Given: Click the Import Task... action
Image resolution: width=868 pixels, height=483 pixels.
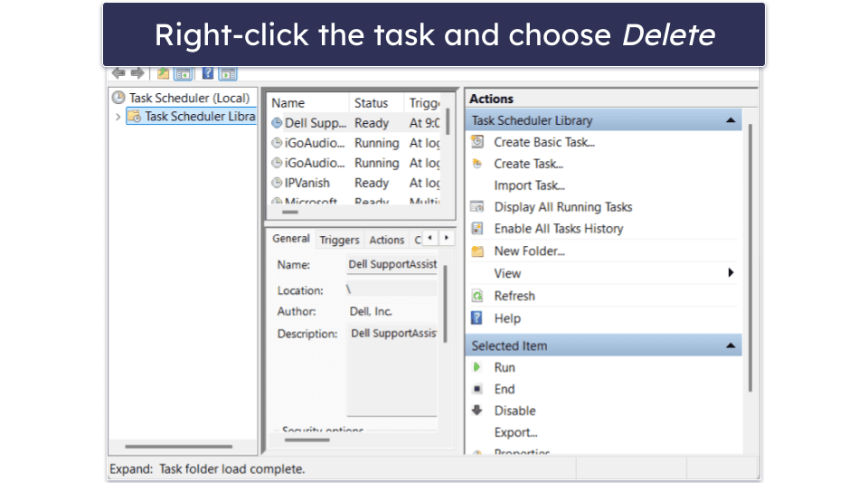Looking at the screenshot, I should click(x=529, y=185).
